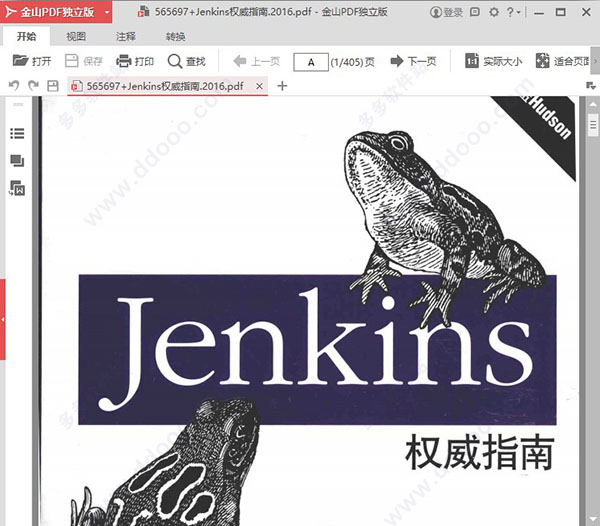Minimize the 金山PDF window
Screen dimensions: 600x526
(x=539, y=13)
